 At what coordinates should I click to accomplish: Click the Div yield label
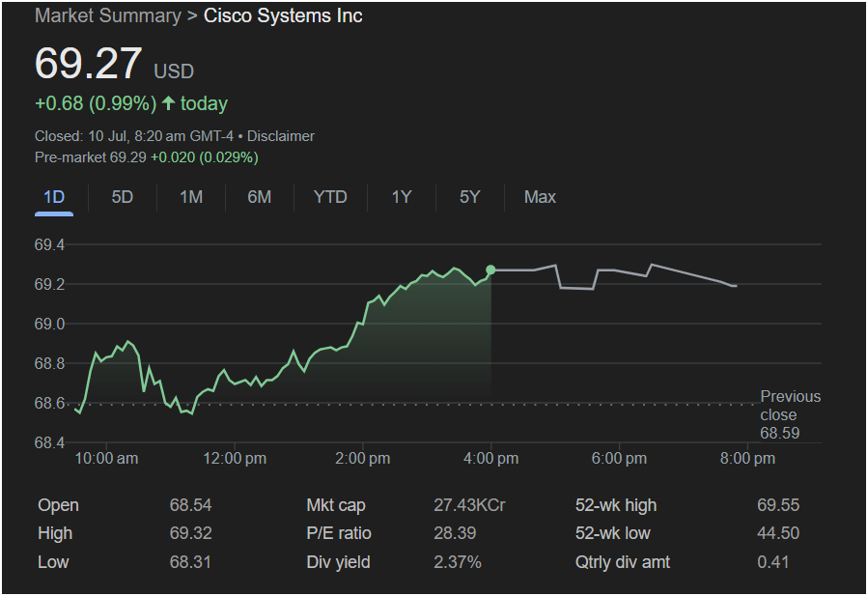pos(338,562)
